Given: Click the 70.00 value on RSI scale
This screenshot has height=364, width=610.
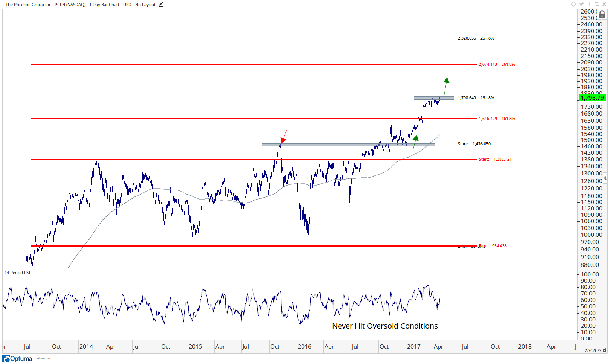Looking at the screenshot, I should click(588, 294).
